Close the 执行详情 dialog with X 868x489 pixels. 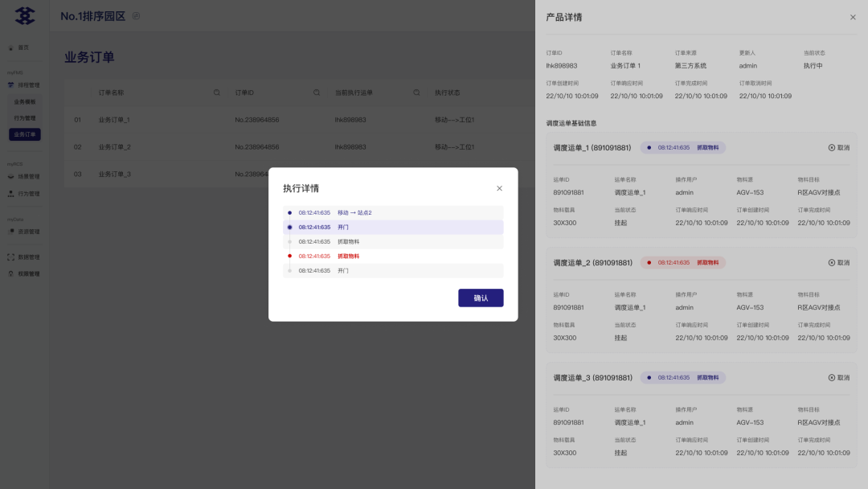coord(499,188)
